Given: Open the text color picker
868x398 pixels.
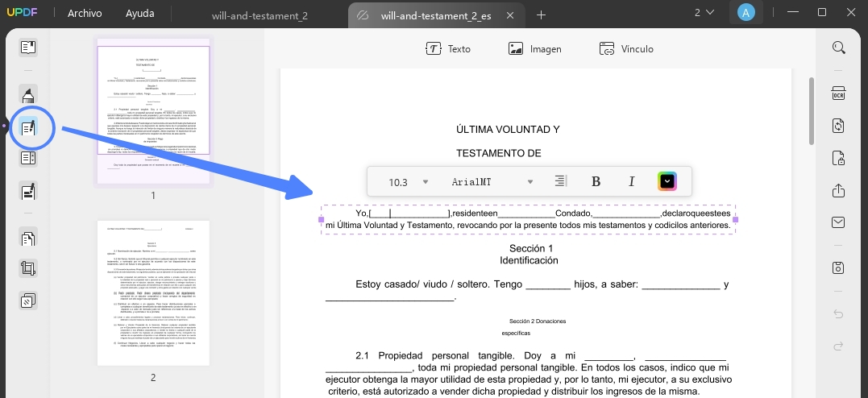Looking at the screenshot, I should tap(667, 181).
